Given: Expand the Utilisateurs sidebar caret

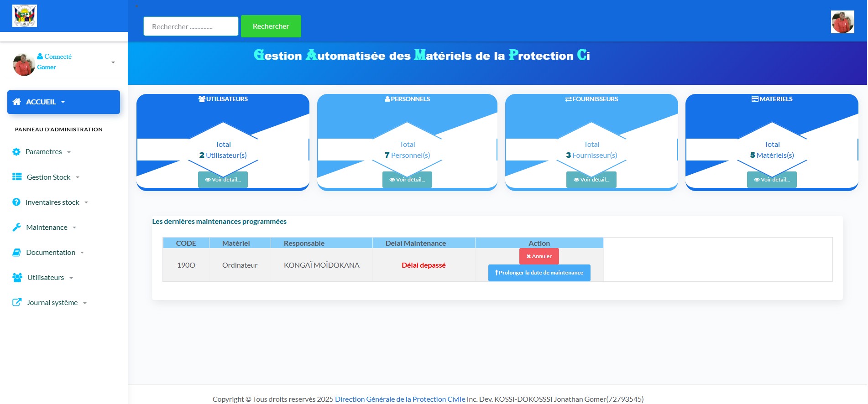Looking at the screenshot, I should [x=71, y=278].
